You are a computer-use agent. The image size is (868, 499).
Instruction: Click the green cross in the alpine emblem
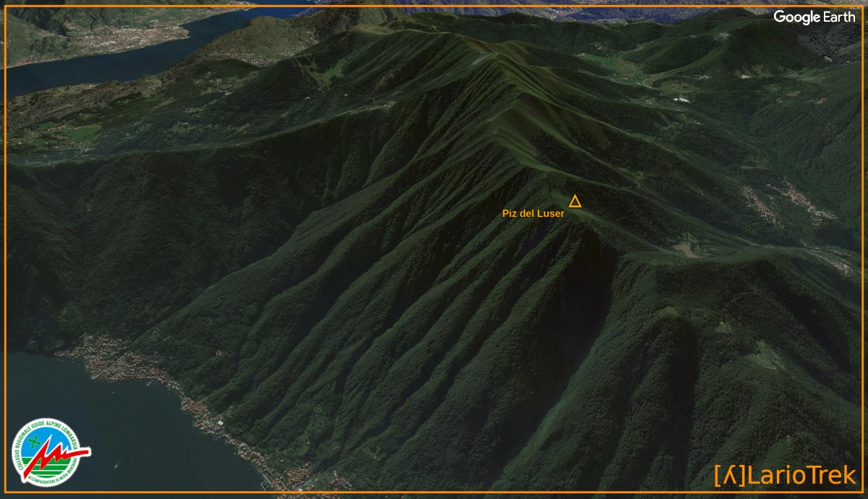(36, 443)
